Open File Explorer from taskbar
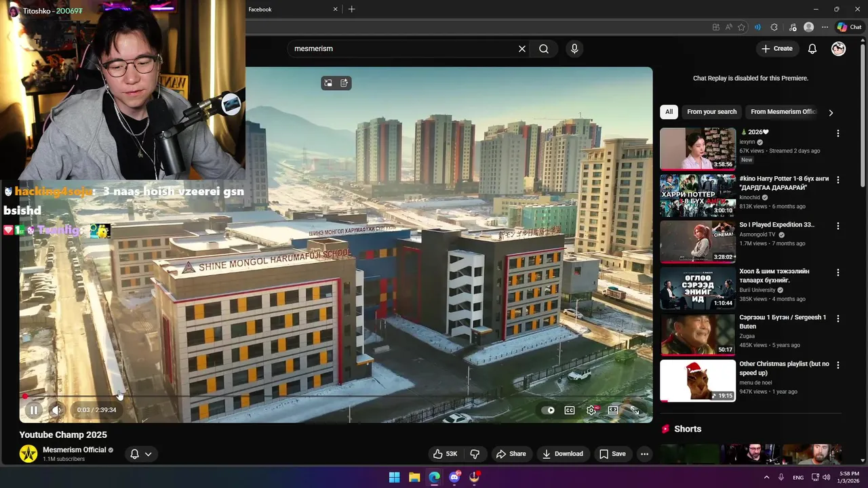868x488 pixels. click(x=414, y=477)
